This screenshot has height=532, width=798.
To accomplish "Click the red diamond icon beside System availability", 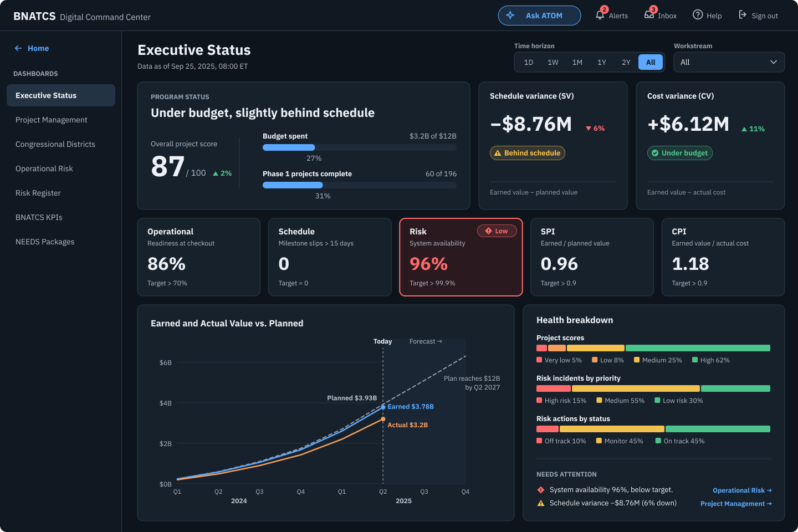I will pyautogui.click(x=541, y=490).
